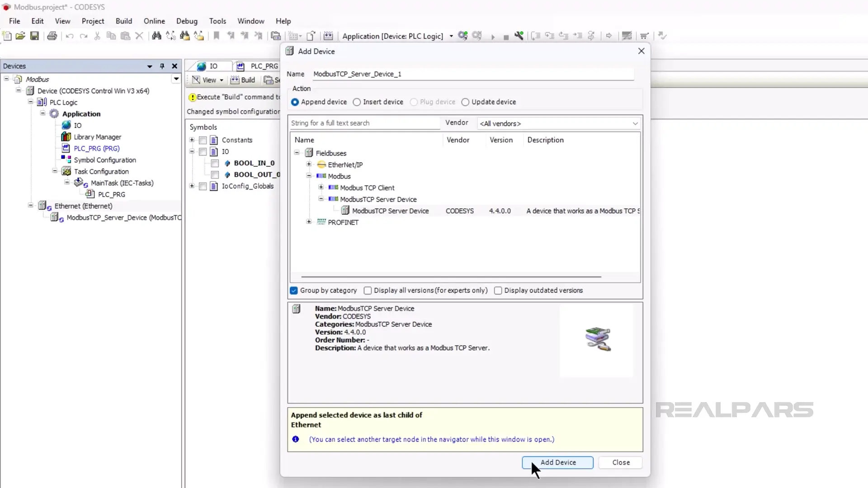The height and width of the screenshot is (488, 868).
Task: Click the Build icon next to application selector
Action: point(328,36)
